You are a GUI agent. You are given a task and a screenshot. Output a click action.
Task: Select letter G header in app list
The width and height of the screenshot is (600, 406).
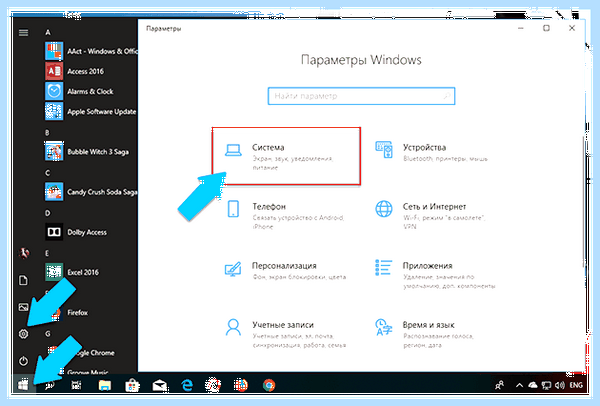(x=48, y=334)
